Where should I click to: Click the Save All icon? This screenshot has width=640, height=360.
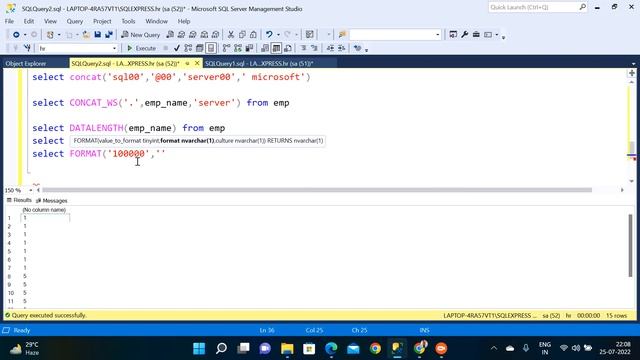click(x=109, y=35)
